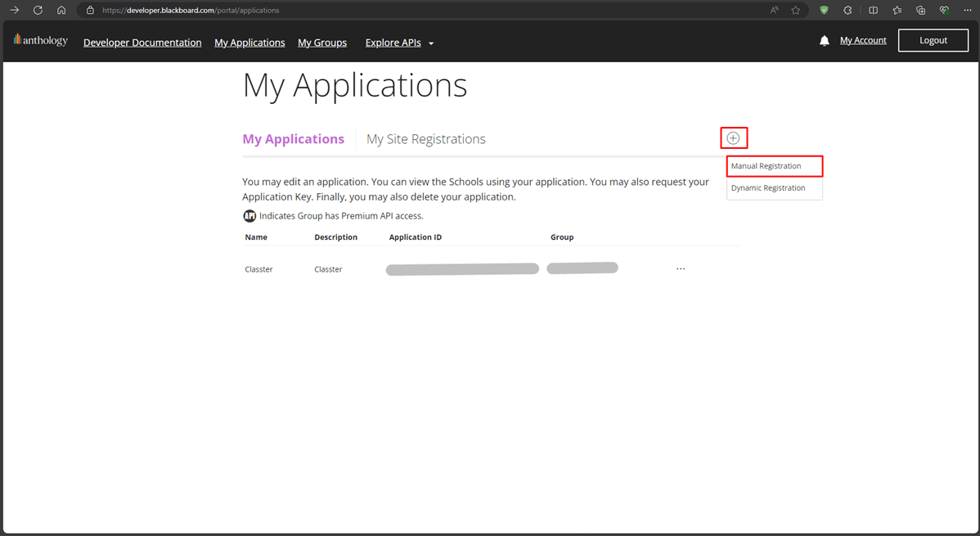Click the Description column header
This screenshot has height=536, width=980.
[335, 237]
